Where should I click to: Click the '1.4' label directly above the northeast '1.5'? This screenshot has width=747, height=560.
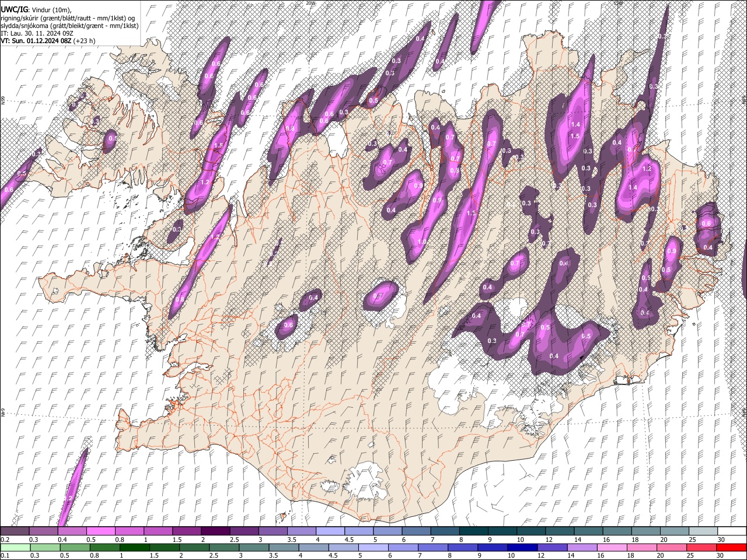pyautogui.click(x=575, y=124)
